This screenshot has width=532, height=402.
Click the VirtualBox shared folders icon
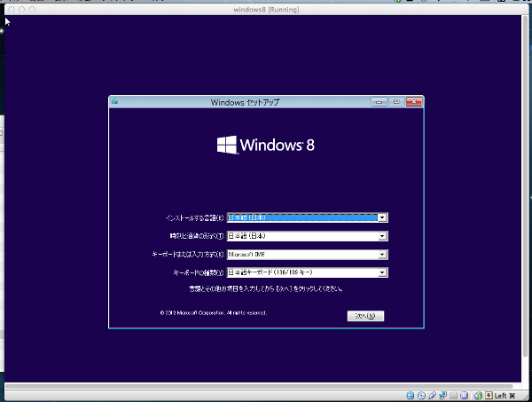(x=453, y=396)
